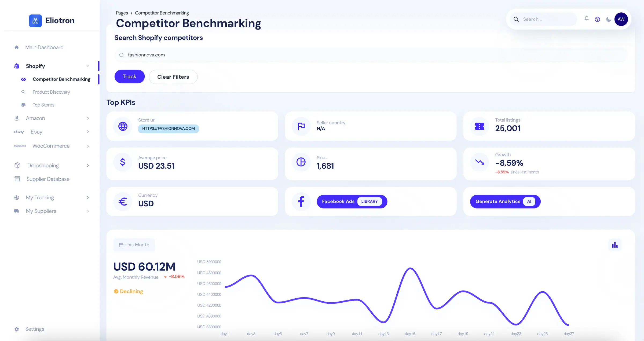Click the USD 5000000 axis label

209,262
